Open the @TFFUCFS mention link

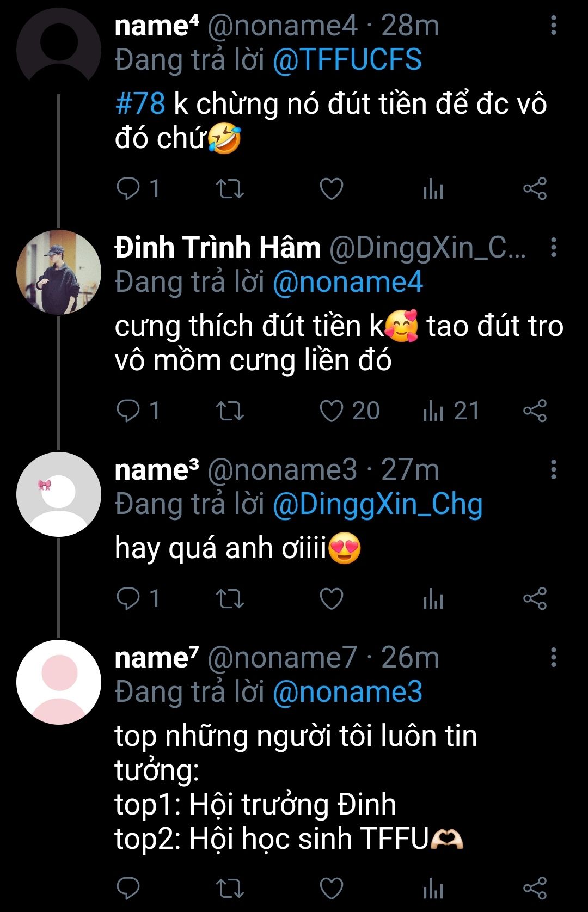347,60
